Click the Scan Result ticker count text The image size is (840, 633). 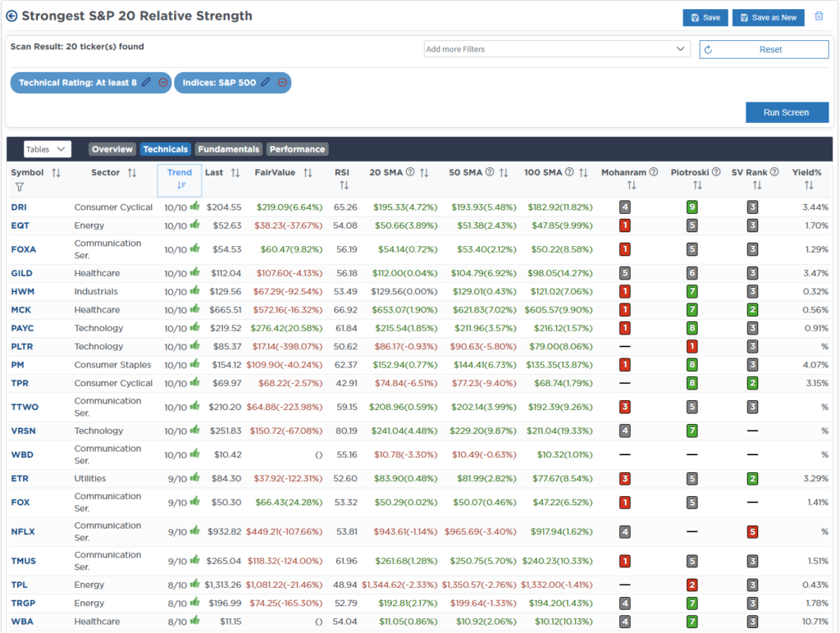[77, 47]
